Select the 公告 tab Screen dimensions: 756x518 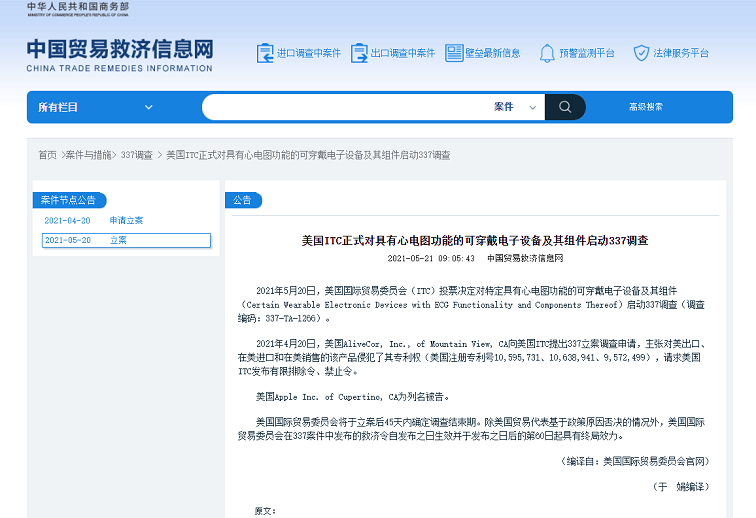[243, 200]
